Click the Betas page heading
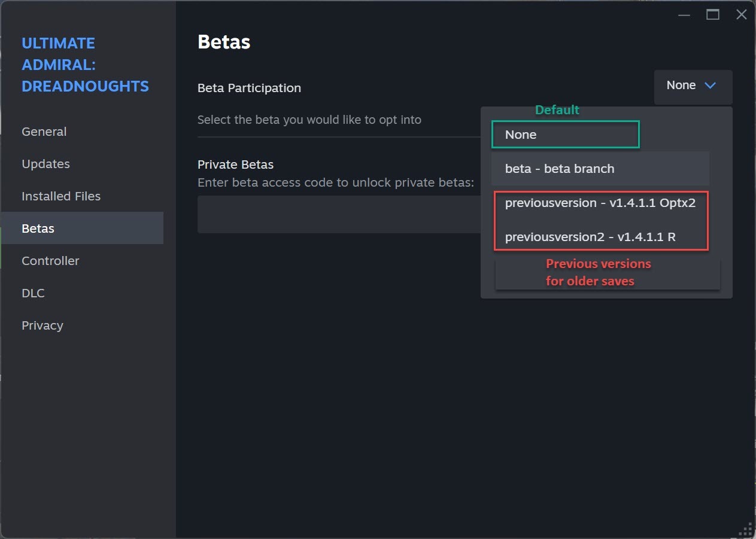This screenshot has height=539, width=756. coord(224,42)
